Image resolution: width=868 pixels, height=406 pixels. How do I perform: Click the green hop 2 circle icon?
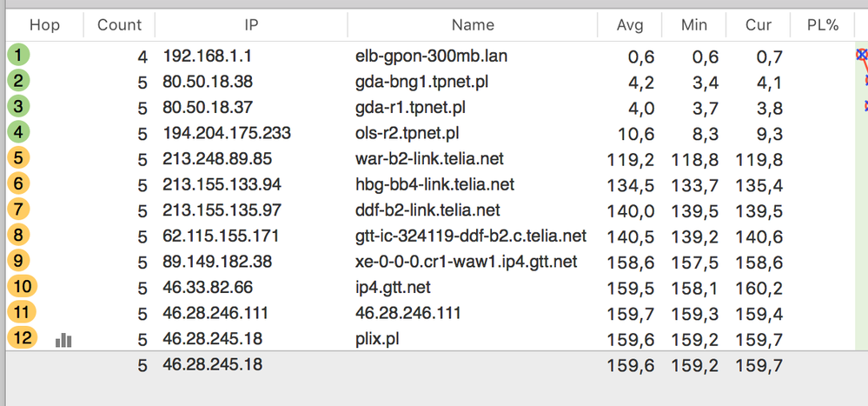(18, 82)
